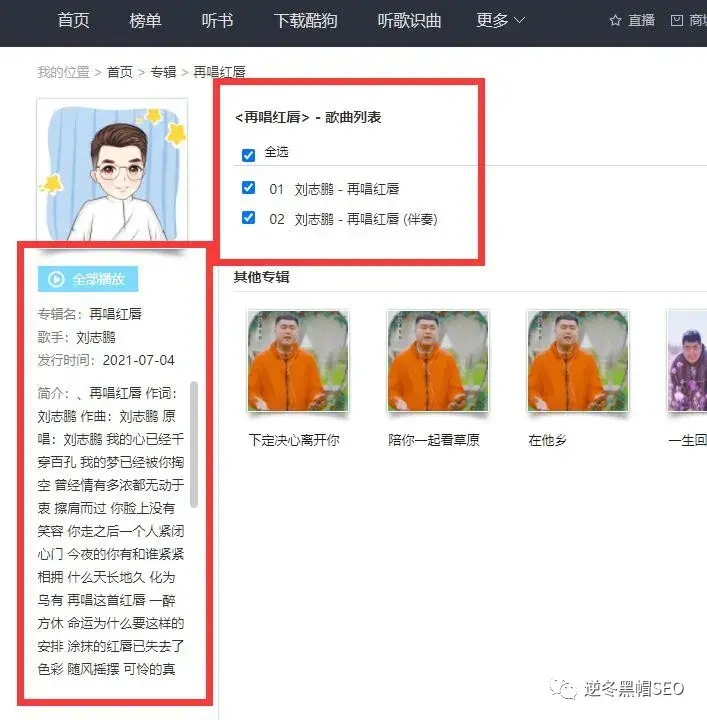Open the 陪你一起看草原 album title link
This screenshot has height=720, width=707.
[x=434, y=440]
